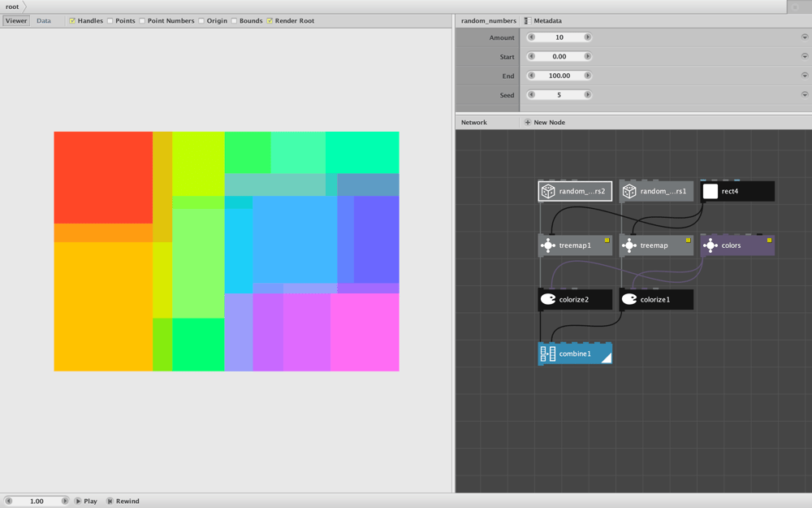Step the frame number backward
Viewport: 812px width, 508px height.
point(8,501)
